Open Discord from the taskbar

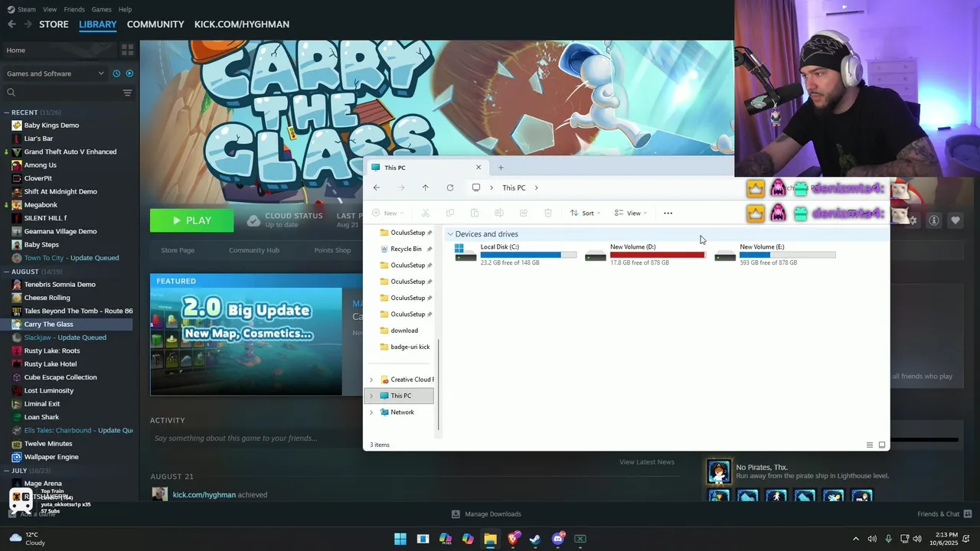pos(558,539)
